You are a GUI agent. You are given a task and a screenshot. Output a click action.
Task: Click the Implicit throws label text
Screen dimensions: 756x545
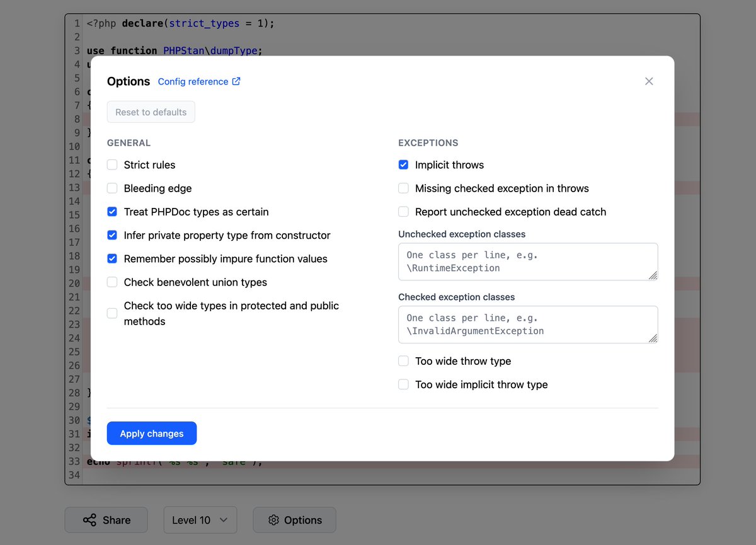450,164
